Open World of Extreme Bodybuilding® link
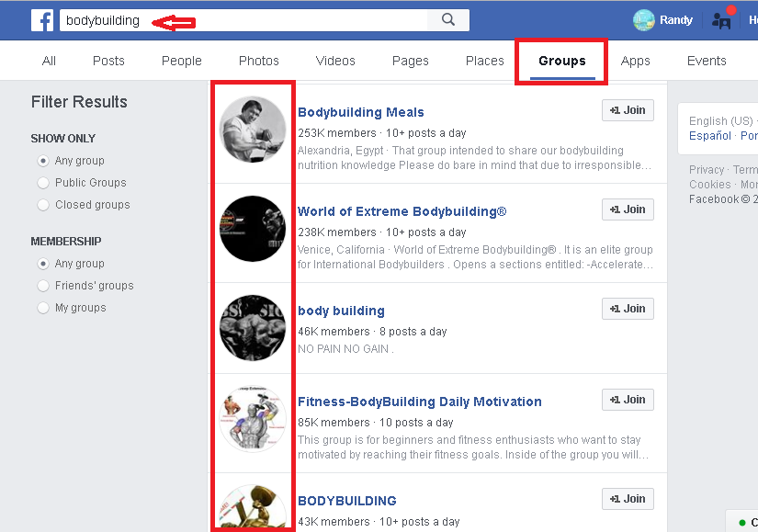The image size is (758, 532). 402,211
